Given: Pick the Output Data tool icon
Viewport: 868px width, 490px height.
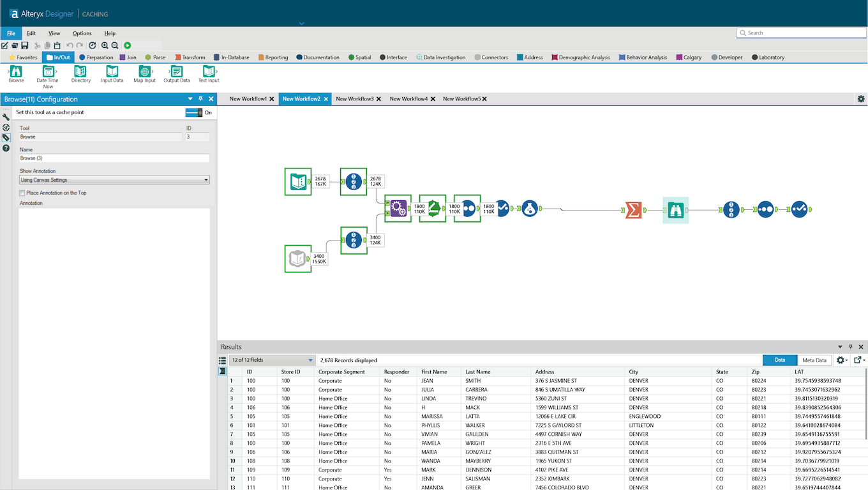Looking at the screenshot, I should pyautogui.click(x=176, y=71).
